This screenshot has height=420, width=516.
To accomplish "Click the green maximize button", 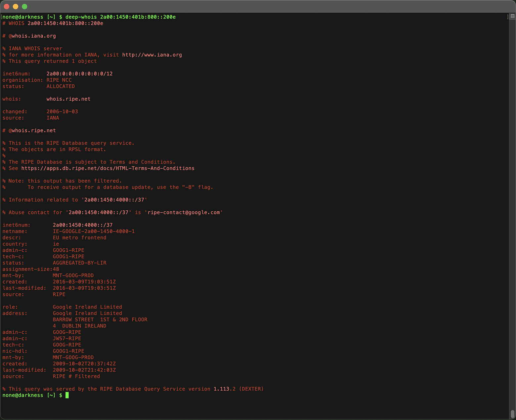I will point(24,6).
